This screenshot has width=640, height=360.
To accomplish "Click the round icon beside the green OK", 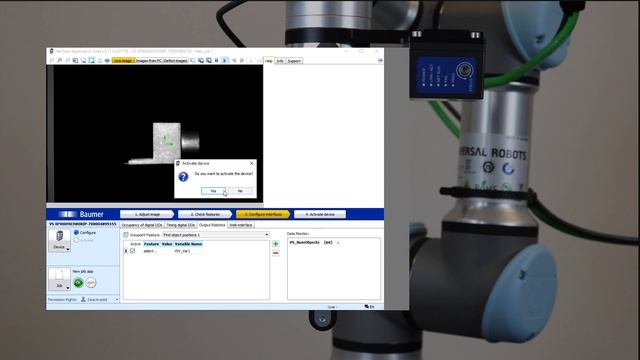I will click(91, 282).
